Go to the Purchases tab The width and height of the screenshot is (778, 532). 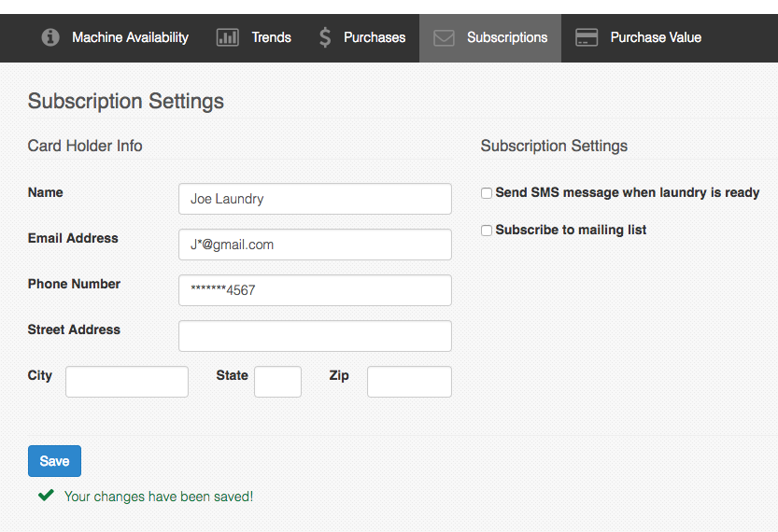coord(374,38)
